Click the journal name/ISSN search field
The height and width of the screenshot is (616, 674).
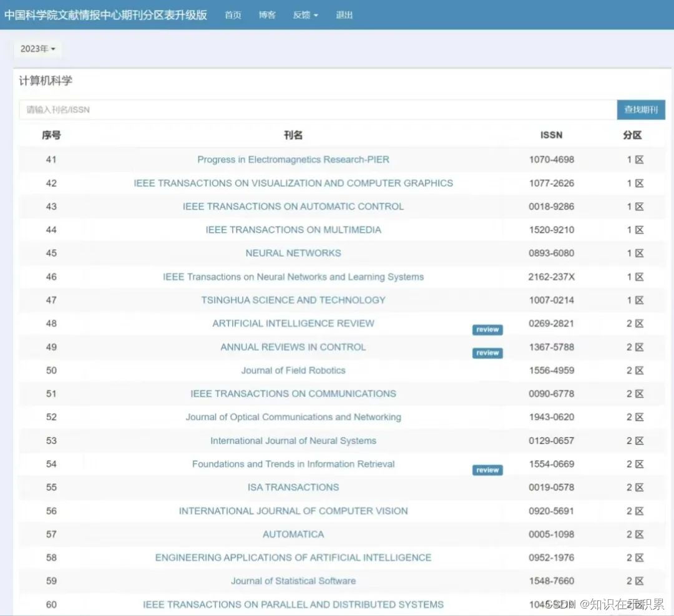tap(318, 110)
